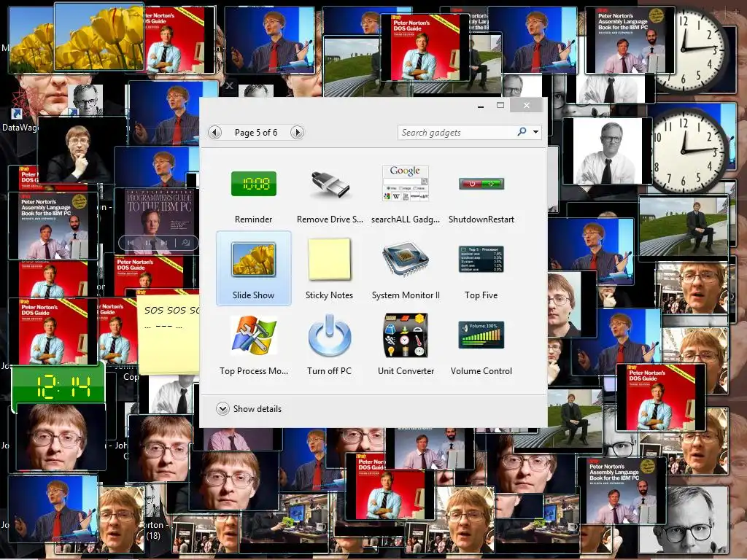
Task: Click the SOS sticky note on desktop
Action: (x=168, y=334)
